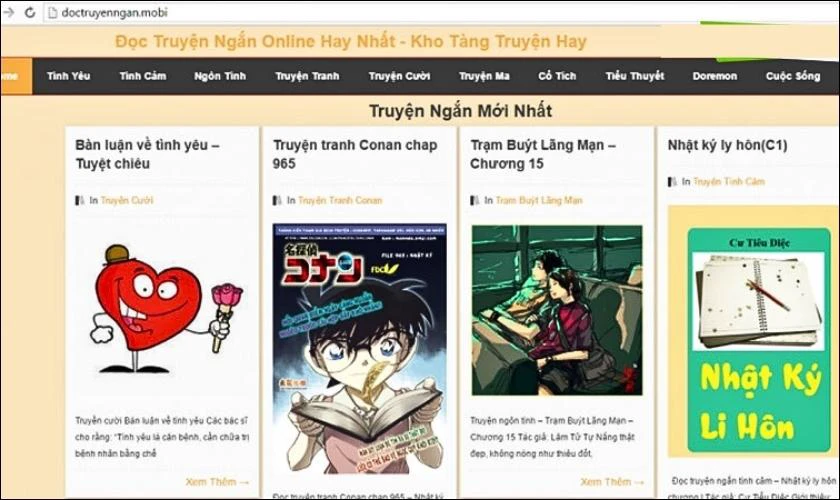Select Truyện Ma in navigation bar

click(x=484, y=76)
